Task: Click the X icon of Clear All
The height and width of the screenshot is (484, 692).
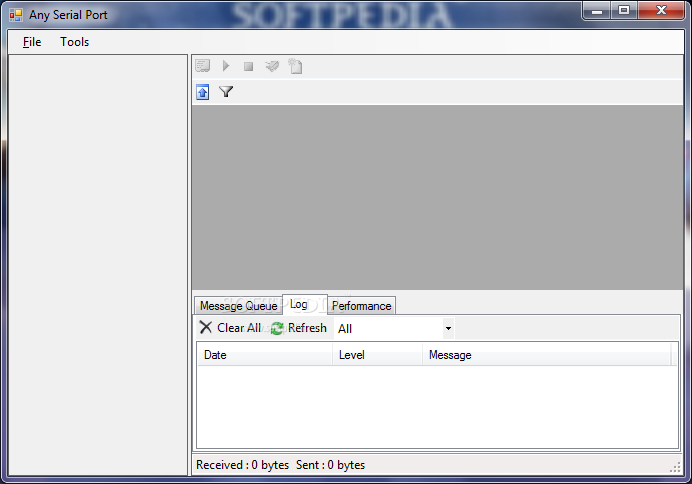Action: pyautogui.click(x=206, y=327)
